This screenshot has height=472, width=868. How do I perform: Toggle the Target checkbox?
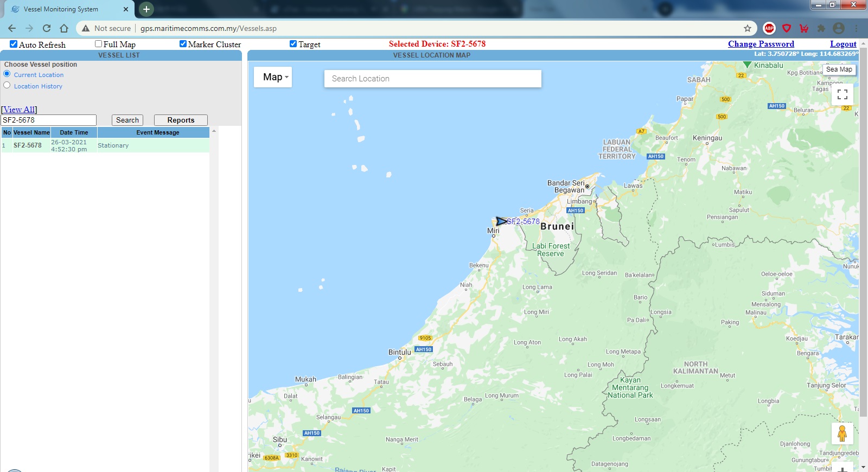[293, 44]
